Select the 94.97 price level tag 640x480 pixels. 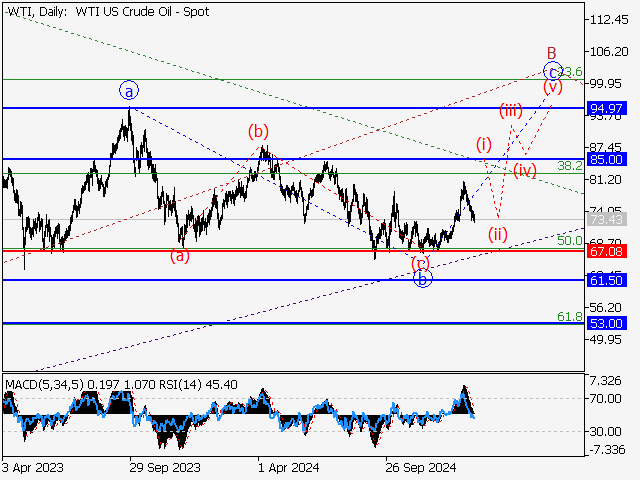607,107
